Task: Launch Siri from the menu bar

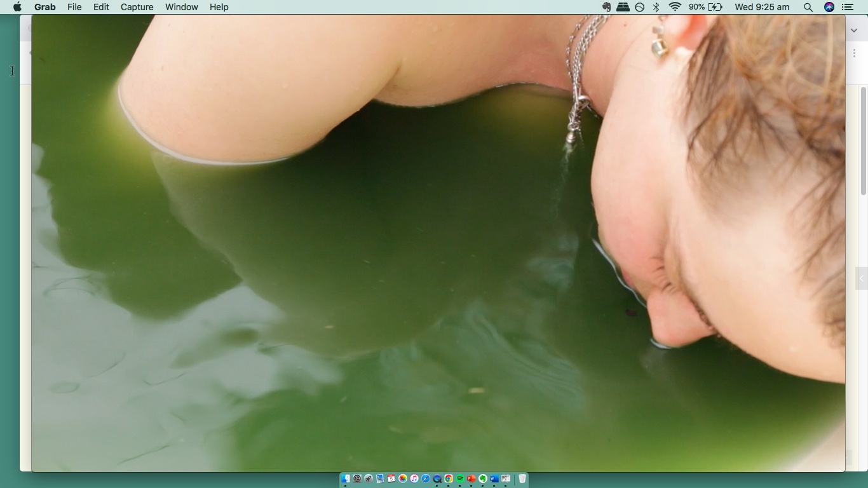Action: pyautogui.click(x=829, y=7)
